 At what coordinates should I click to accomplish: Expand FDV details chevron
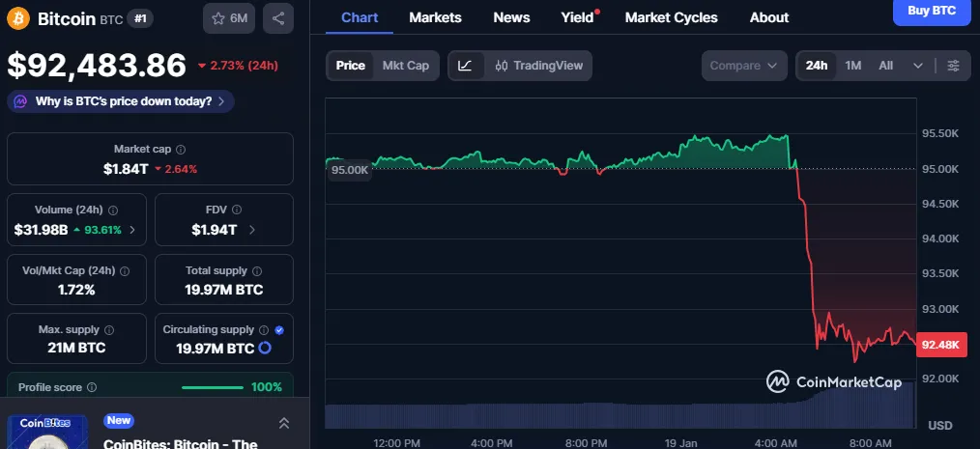252,230
